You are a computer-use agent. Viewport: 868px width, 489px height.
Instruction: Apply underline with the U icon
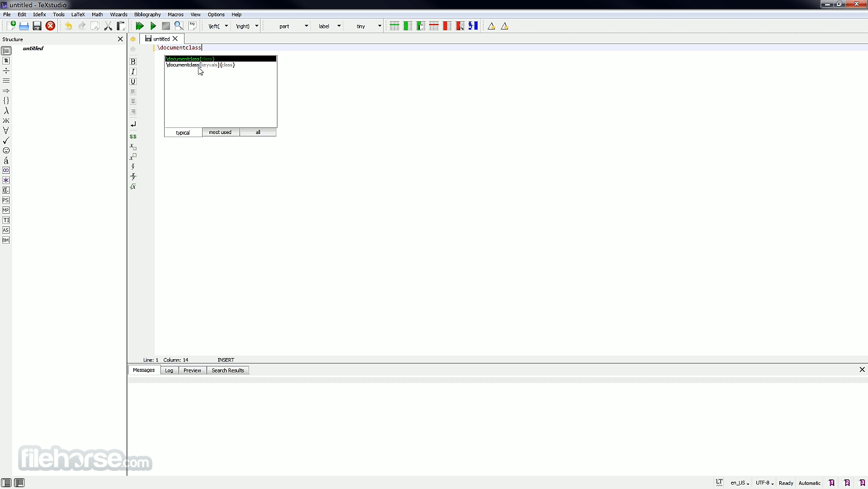click(133, 81)
